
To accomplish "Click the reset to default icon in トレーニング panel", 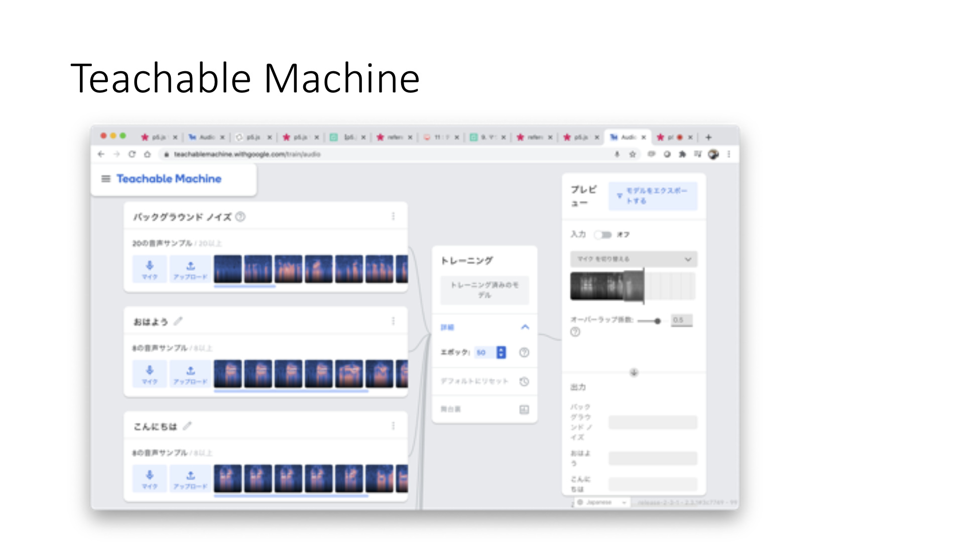I will click(524, 381).
